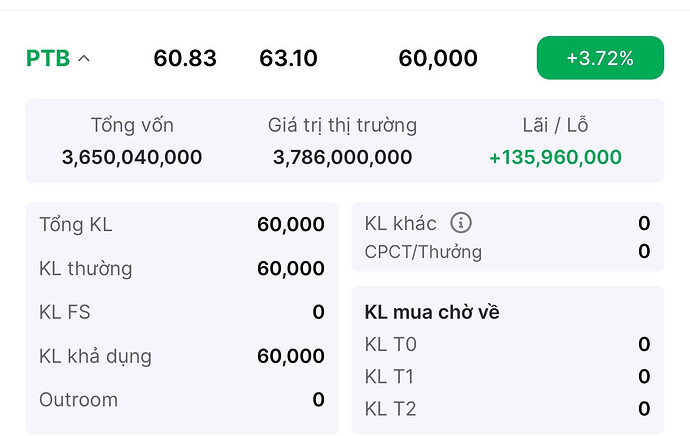Tap the green +3.72% button

(x=600, y=58)
